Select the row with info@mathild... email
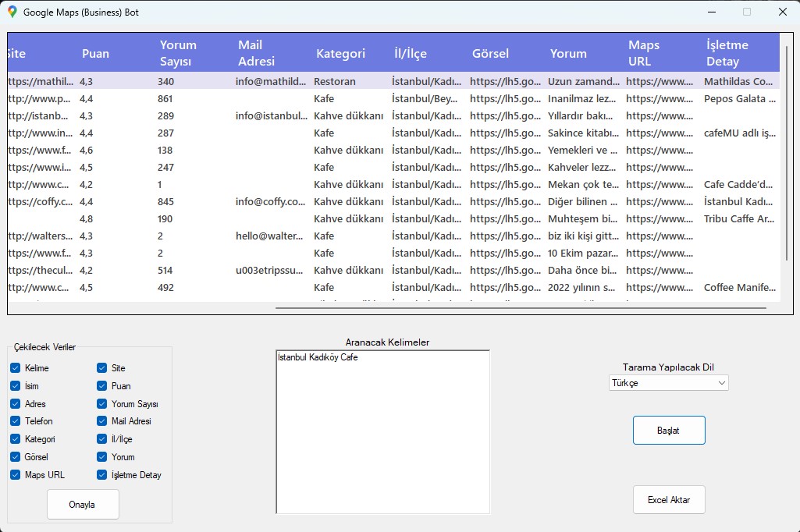The width and height of the screenshot is (800, 532). click(x=393, y=81)
